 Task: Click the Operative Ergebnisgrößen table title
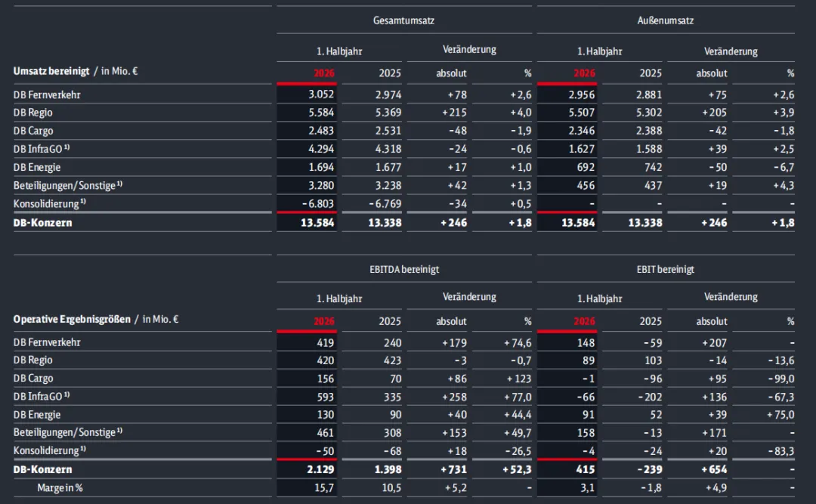pos(72,319)
